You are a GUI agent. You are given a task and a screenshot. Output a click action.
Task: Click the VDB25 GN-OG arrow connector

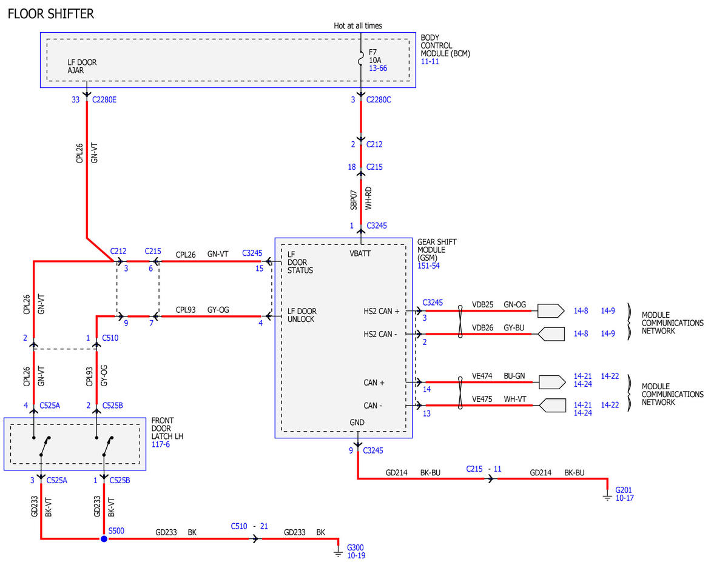(551, 310)
